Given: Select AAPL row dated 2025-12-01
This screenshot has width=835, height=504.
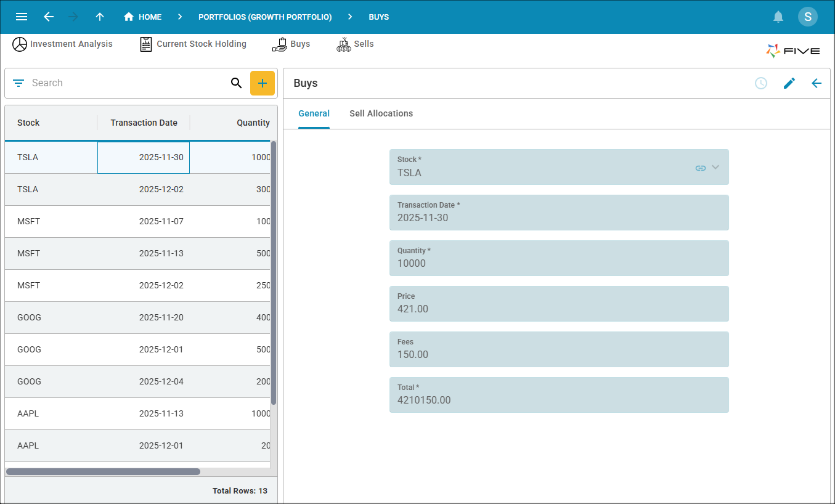Looking at the screenshot, I should pos(137,445).
